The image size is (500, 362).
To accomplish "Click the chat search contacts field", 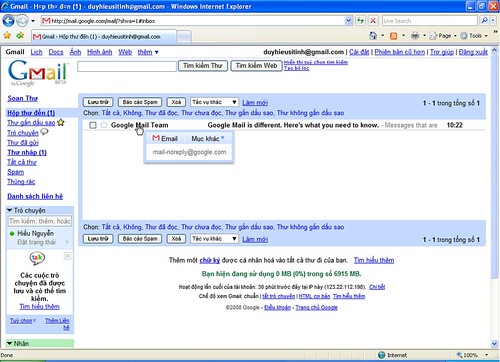I will [x=40, y=221].
